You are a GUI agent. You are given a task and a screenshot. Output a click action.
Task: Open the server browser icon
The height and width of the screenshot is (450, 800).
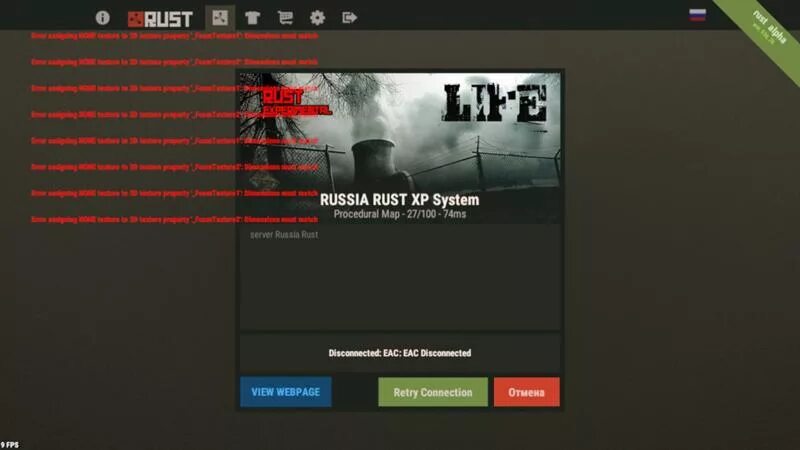220,18
